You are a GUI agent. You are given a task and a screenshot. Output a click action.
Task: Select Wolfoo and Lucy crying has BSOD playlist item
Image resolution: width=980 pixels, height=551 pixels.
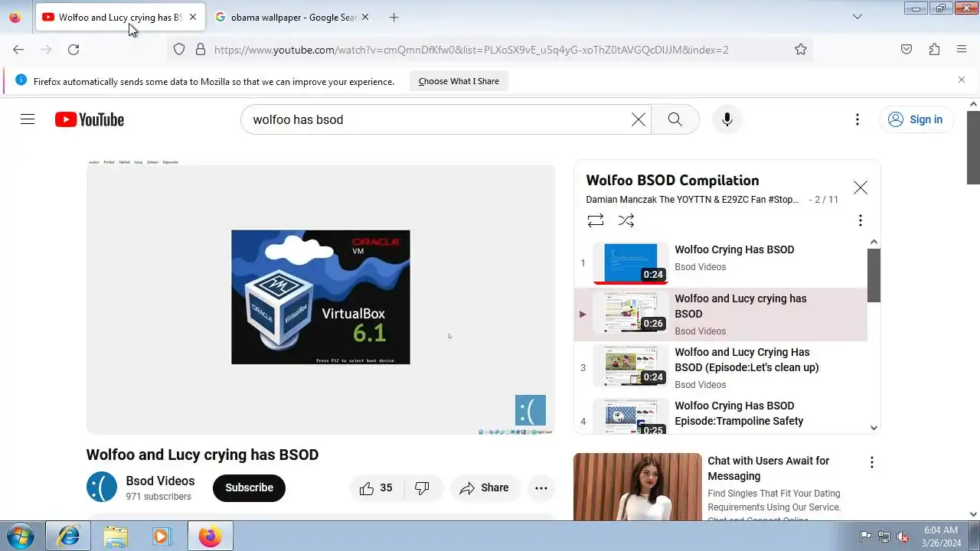coord(720,315)
